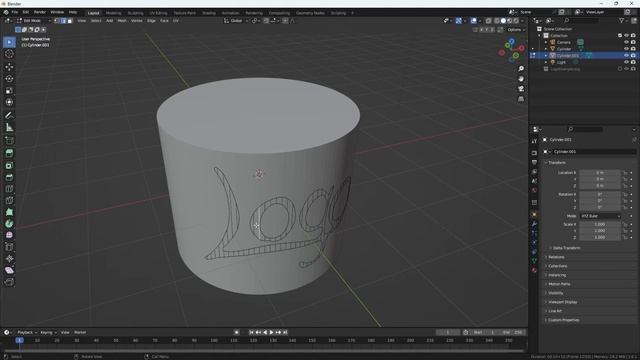
Task: Click the navigation gizmo Z axis
Action: click(x=512, y=41)
